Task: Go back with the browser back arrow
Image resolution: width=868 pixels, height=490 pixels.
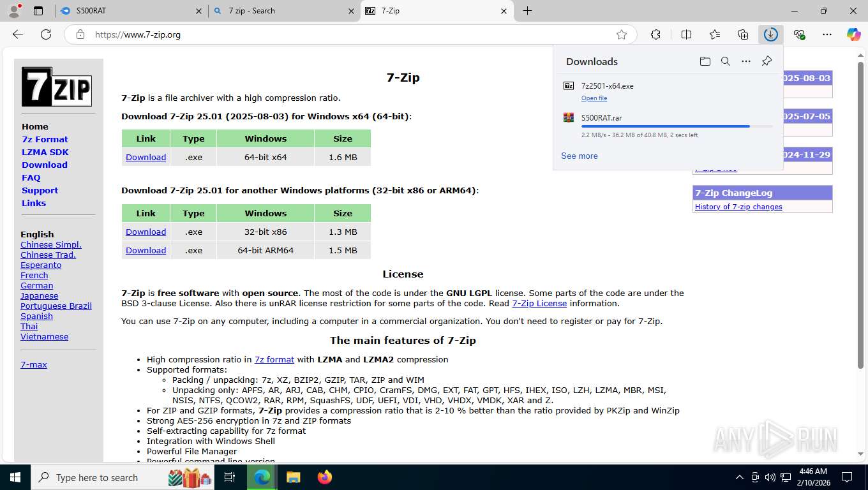Action: (x=18, y=34)
